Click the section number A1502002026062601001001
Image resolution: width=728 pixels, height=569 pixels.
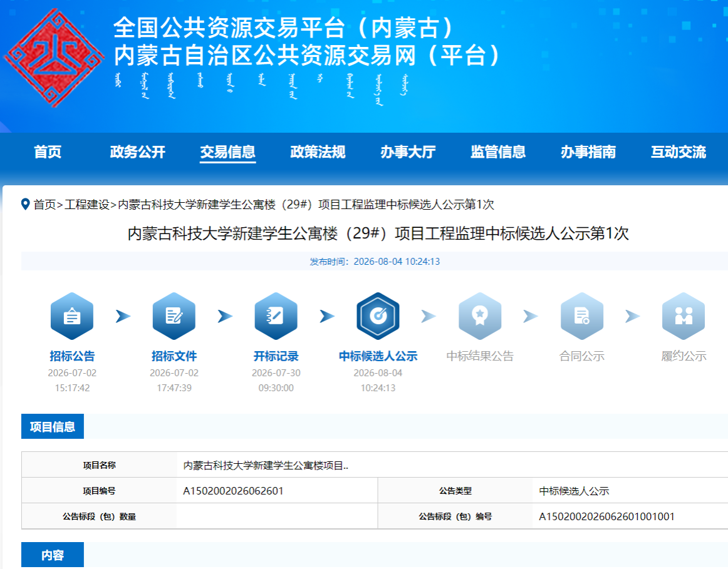click(x=606, y=516)
